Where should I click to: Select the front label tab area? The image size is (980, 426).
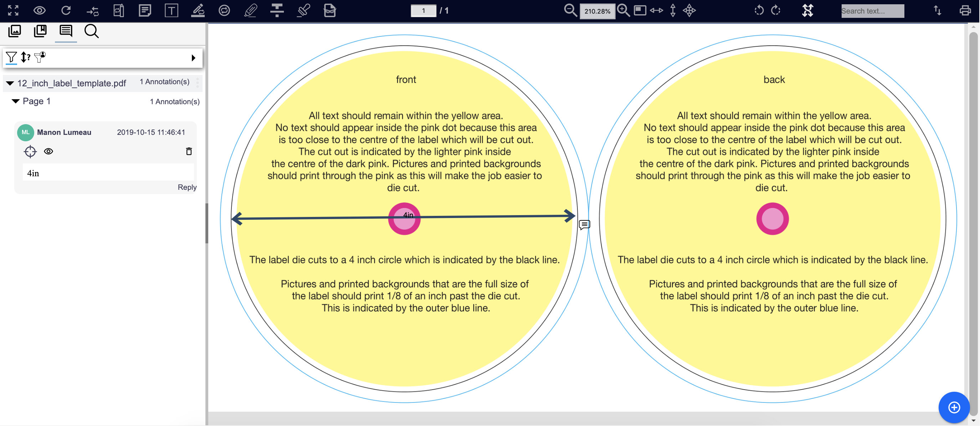(405, 80)
